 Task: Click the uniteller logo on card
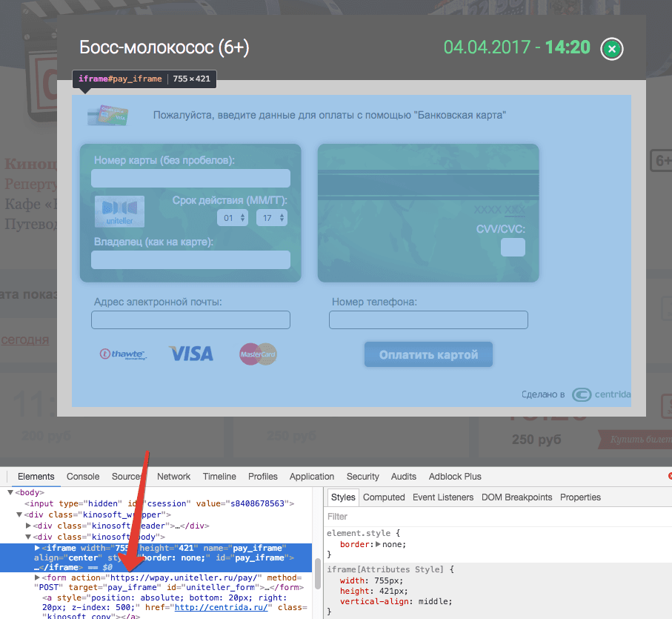(x=119, y=212)
